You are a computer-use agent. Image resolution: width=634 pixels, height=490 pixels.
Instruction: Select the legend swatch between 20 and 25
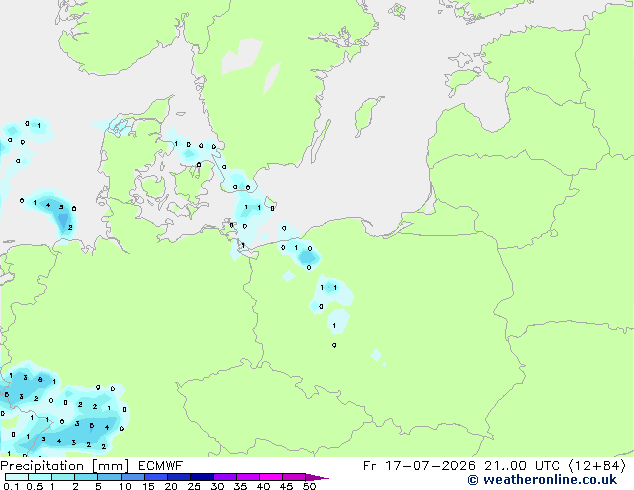coord(179,477)
